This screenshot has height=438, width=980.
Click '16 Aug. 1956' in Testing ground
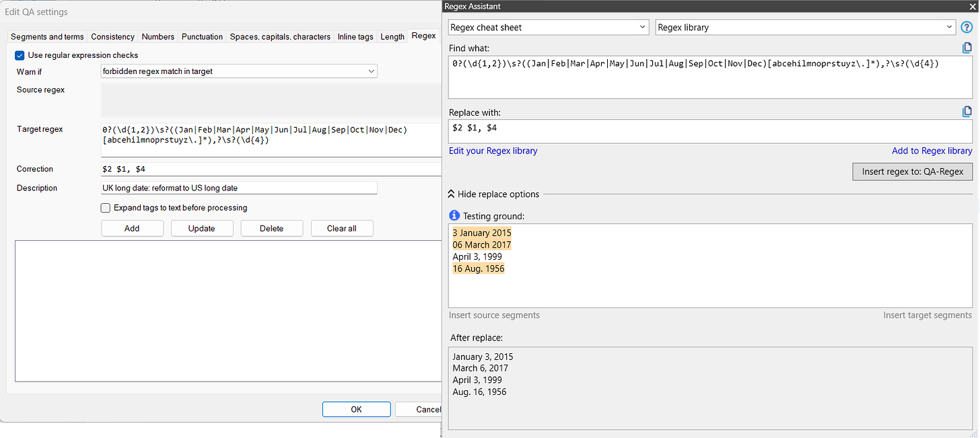[x=479, y=268]
